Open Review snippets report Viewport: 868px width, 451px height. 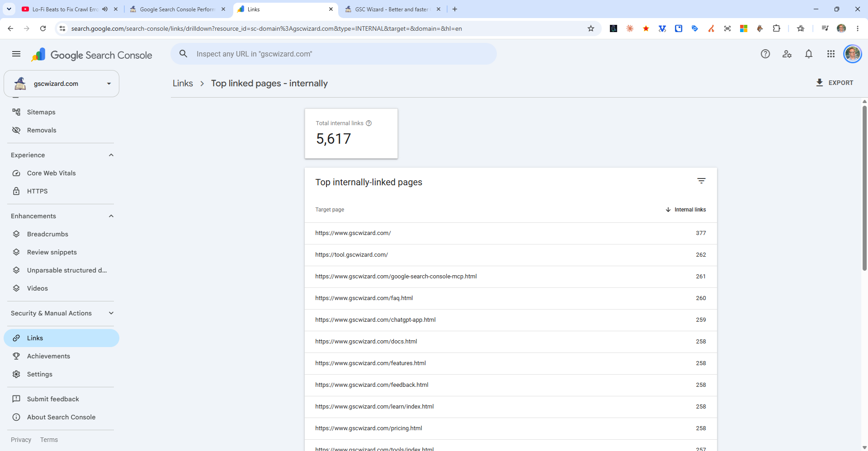(x=61, y=252)
